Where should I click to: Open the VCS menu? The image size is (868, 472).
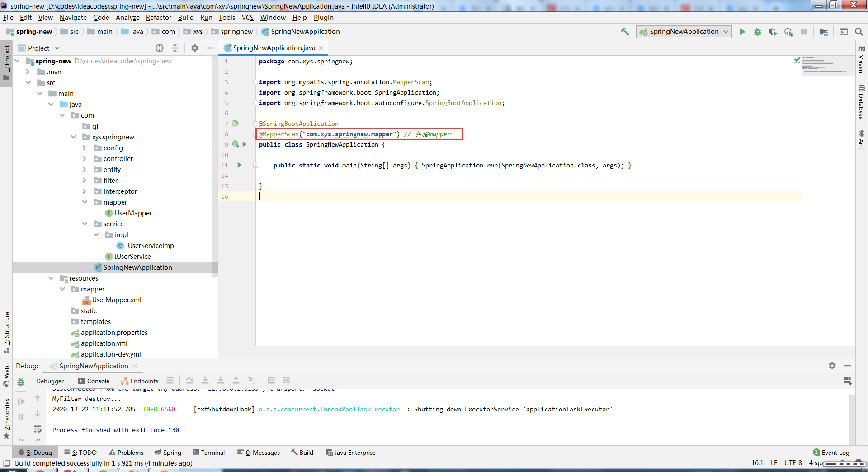point(248,18)
